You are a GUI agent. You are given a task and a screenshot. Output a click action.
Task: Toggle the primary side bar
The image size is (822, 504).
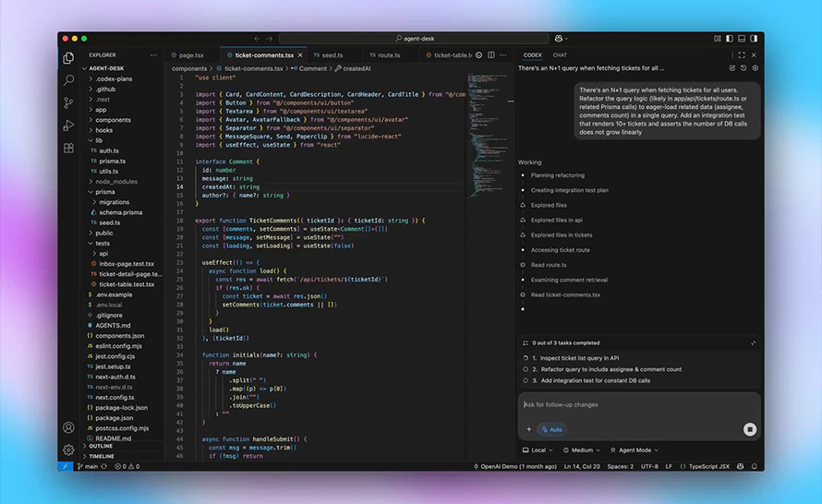point(730,38)
